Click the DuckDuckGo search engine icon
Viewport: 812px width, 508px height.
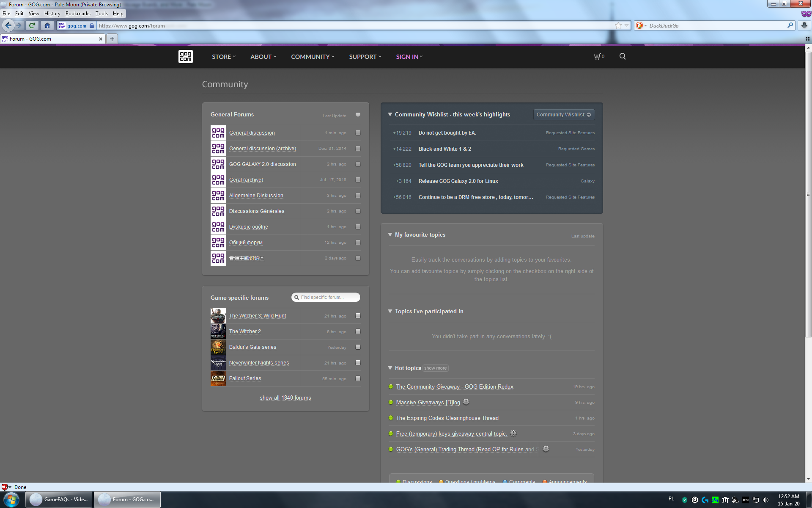[x=639, y=25]
